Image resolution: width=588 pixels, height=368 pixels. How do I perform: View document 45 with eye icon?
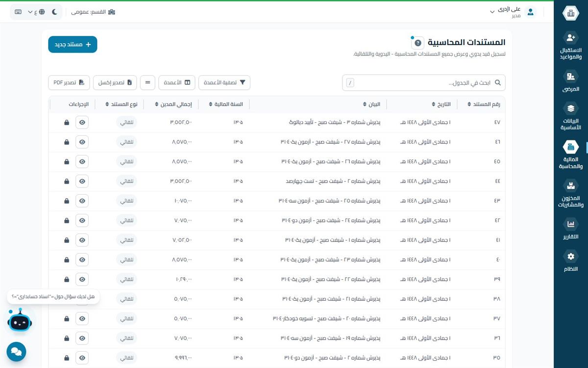[x=82, y=161]
